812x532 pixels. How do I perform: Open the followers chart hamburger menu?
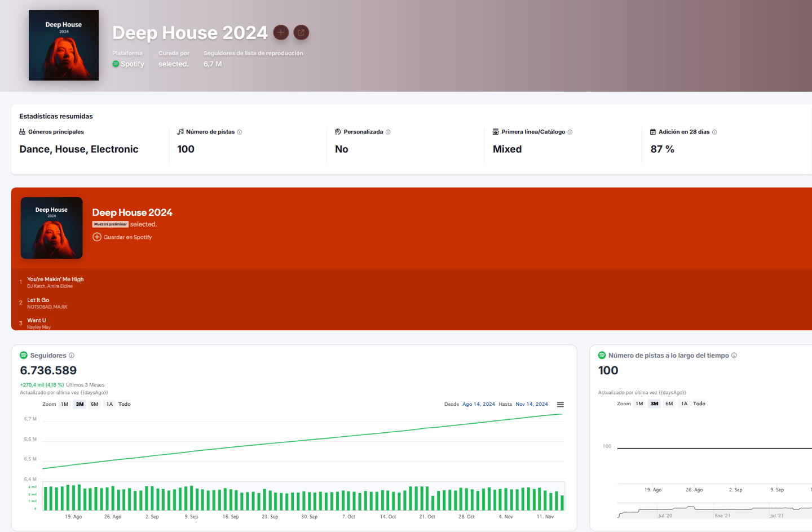561,404
